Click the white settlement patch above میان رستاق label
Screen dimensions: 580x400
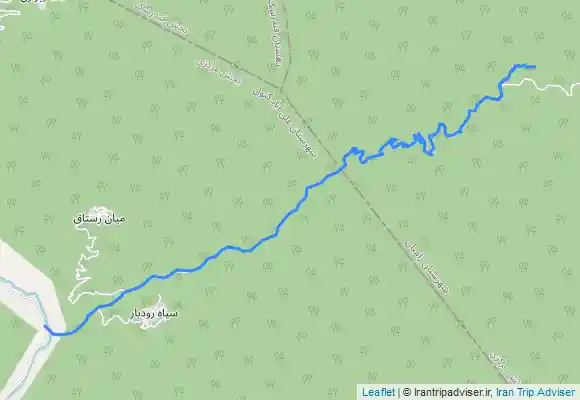coord(99,211)
